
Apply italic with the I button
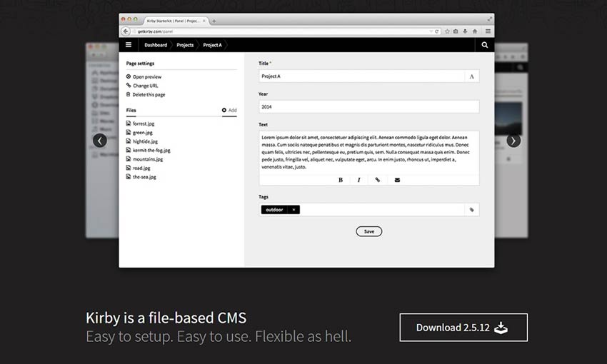359,180
